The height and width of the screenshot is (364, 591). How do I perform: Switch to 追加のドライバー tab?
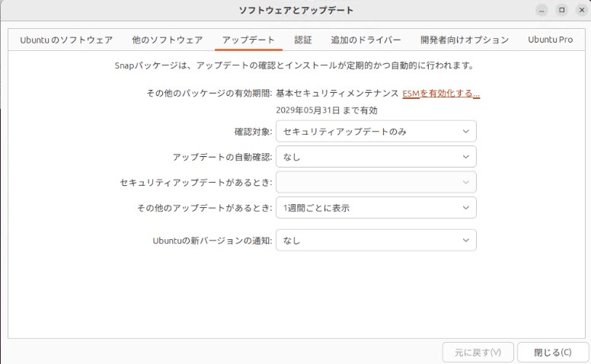click(x=366, y=40)
